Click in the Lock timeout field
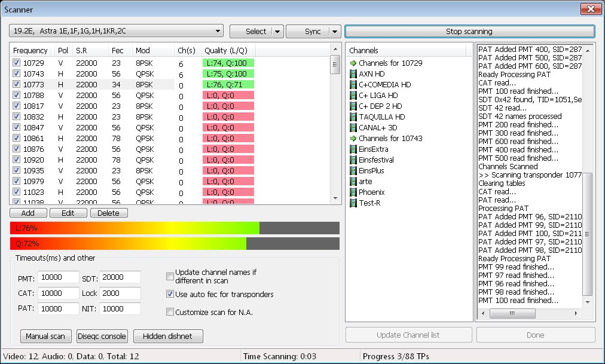 click(x=120, y=293)
